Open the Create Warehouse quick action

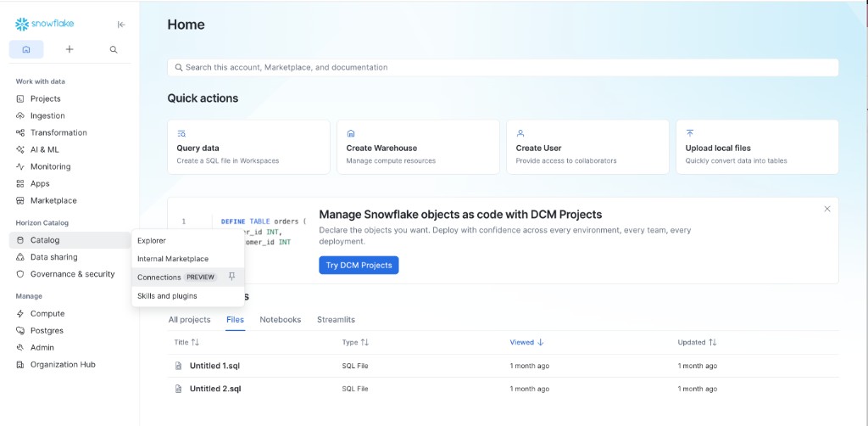pyautogui.click(x=418, y=147)
